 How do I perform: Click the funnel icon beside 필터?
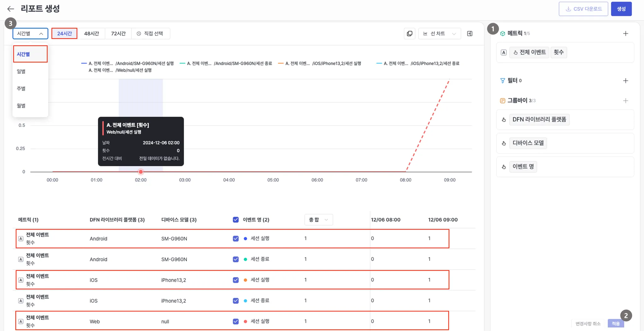pos(502,81)
